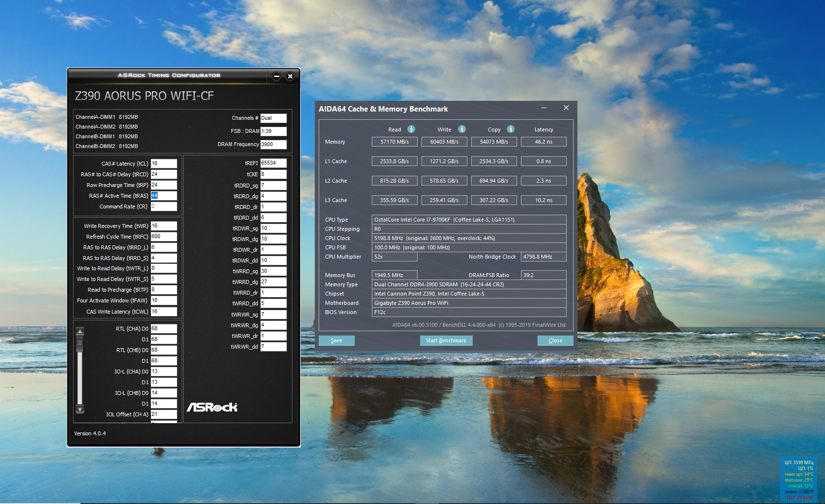Click the tREFI input field

273,163
